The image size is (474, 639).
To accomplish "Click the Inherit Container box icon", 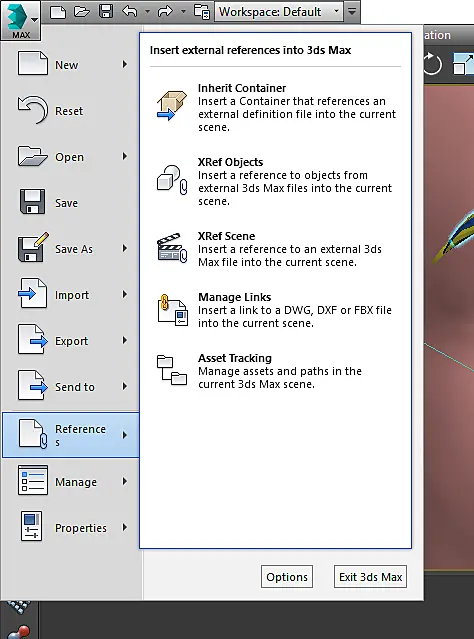I will coord(172,106).
